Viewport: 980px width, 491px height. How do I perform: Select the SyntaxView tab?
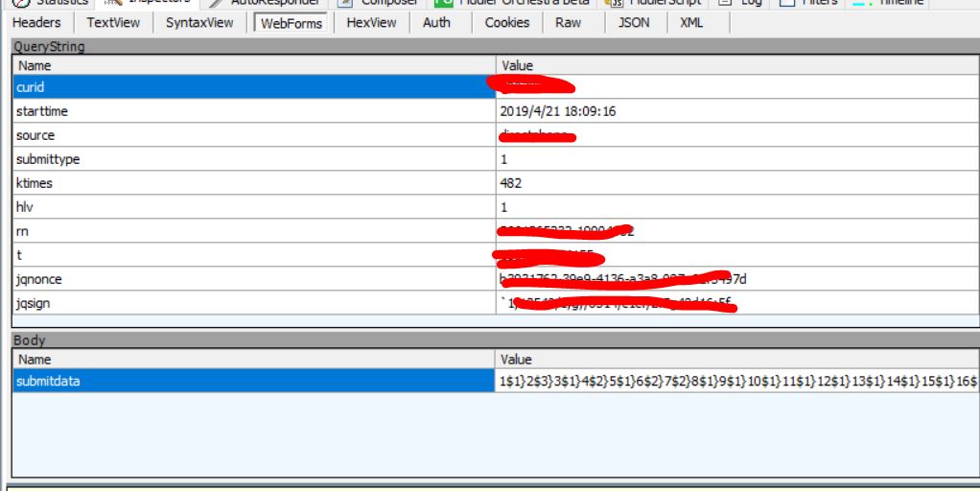pos(199,23)
